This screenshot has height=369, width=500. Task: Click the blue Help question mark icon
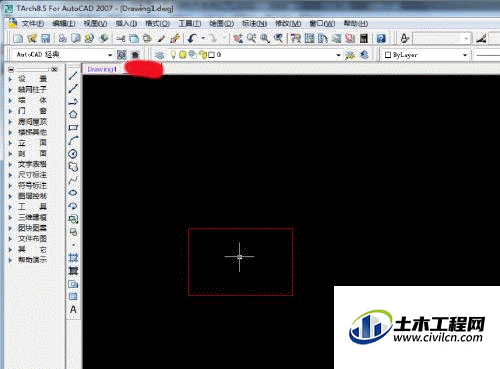381,38
